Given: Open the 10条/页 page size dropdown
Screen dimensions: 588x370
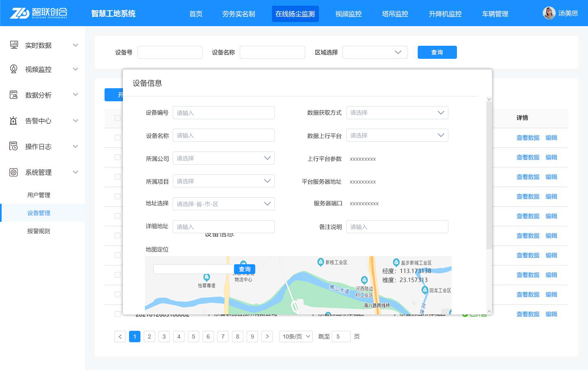Looking at the screenshot, I should pyautogui.click(x=296, y=337).
